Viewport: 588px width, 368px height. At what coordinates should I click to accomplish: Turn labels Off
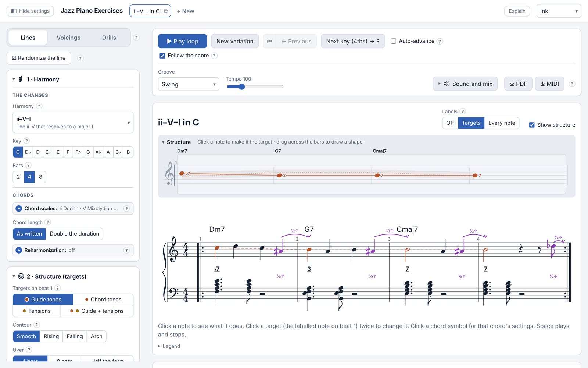(450, 123)
